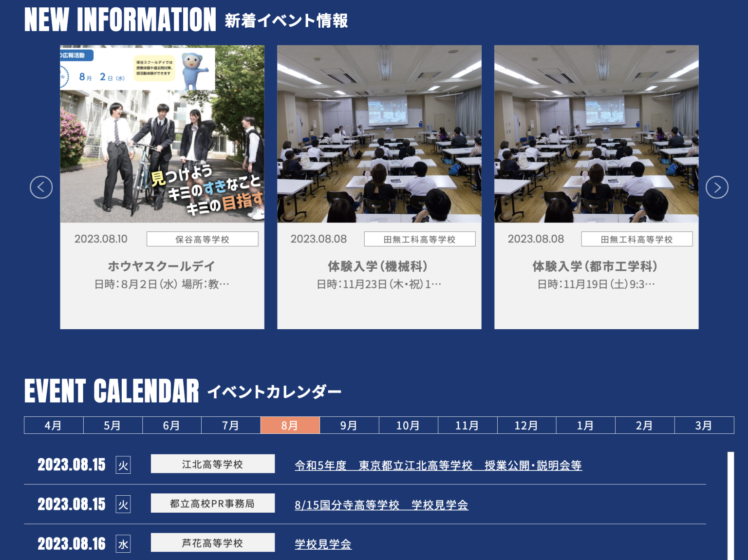Click the 田無工科高等学校 label on the middle card
748x560 pixels.
pyautogui.click(x=419, y=239)
